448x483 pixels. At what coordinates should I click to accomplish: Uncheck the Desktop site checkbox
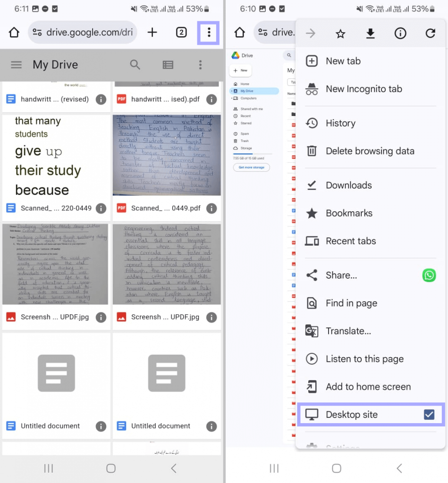(429, 414)
